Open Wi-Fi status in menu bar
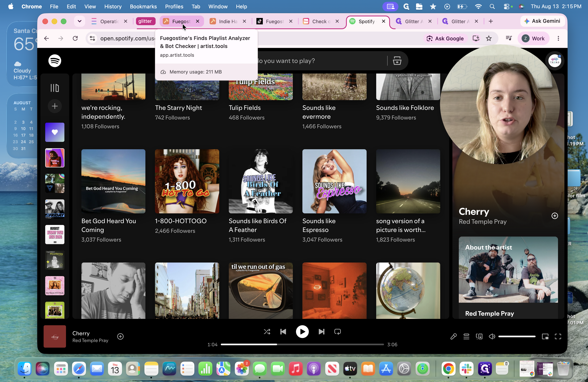The image size is (588, 382). pos(478,6)
